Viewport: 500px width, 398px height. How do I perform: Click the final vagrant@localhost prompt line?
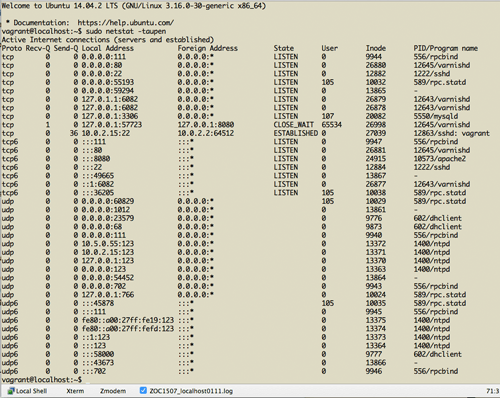tap(42, 380)
